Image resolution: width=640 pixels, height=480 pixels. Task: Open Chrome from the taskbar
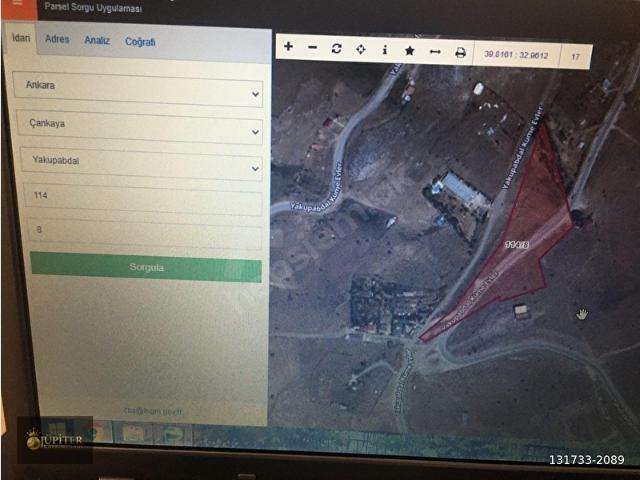[95, 434]
